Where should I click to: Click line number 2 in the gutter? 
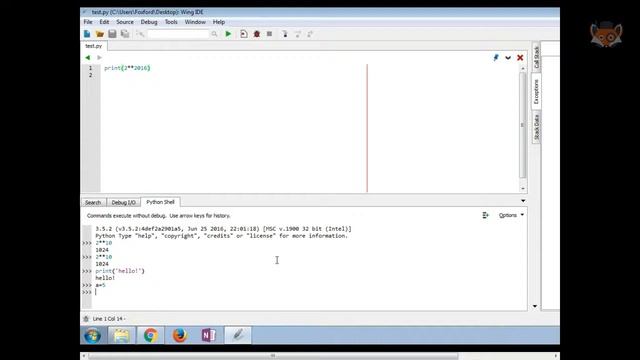pos(91,75)
